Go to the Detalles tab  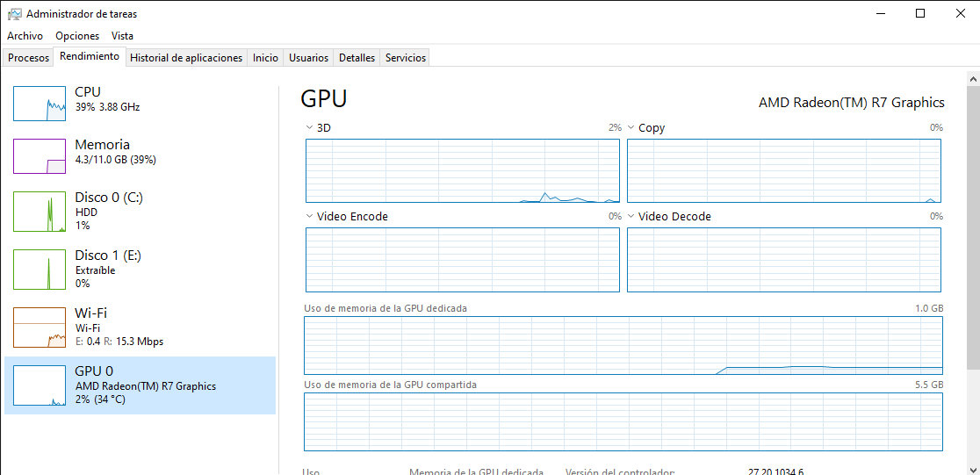357,58
